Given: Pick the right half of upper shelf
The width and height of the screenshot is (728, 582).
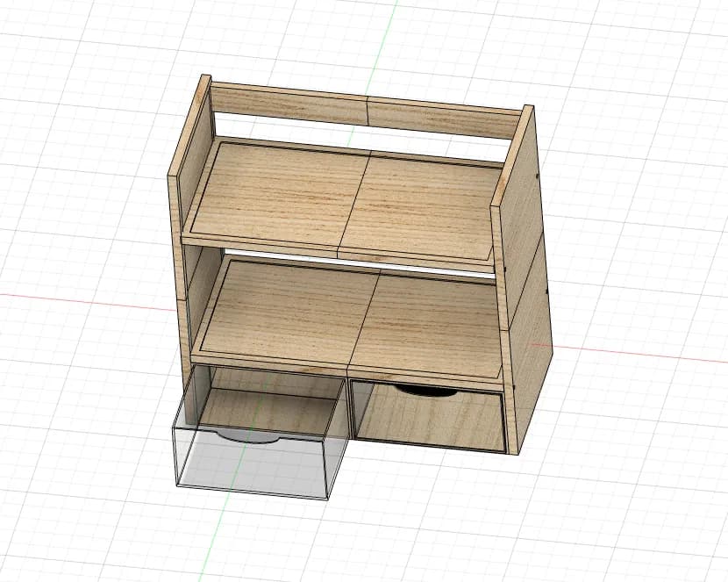Looking at the screenshot, I should pos(420,209).
